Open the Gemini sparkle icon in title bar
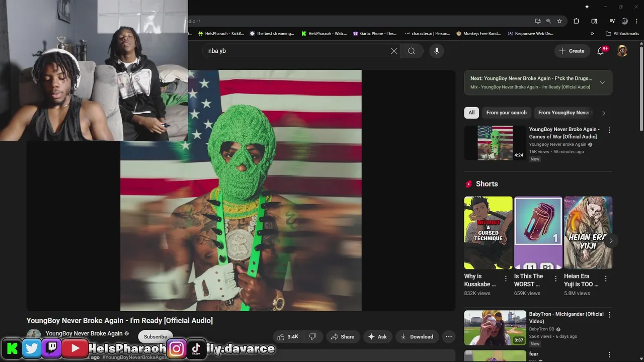Screen dimensions: 644x362 (x=587, y=7)
